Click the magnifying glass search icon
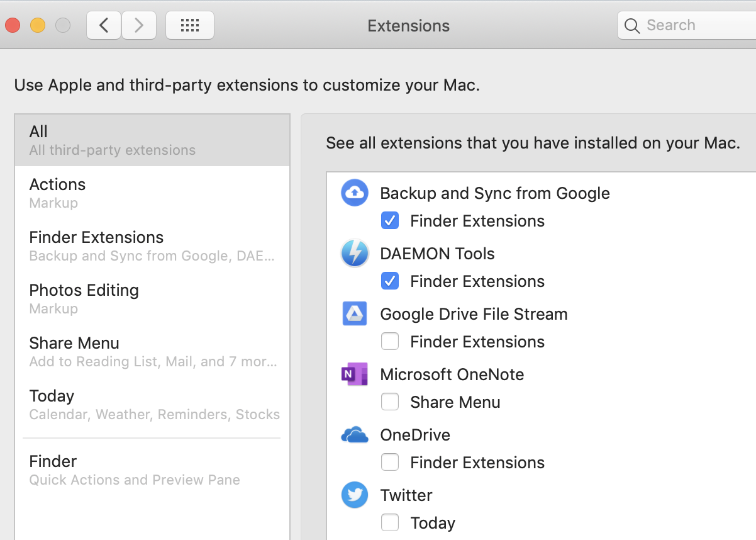The image size is (756, 540). click(631, 26)
